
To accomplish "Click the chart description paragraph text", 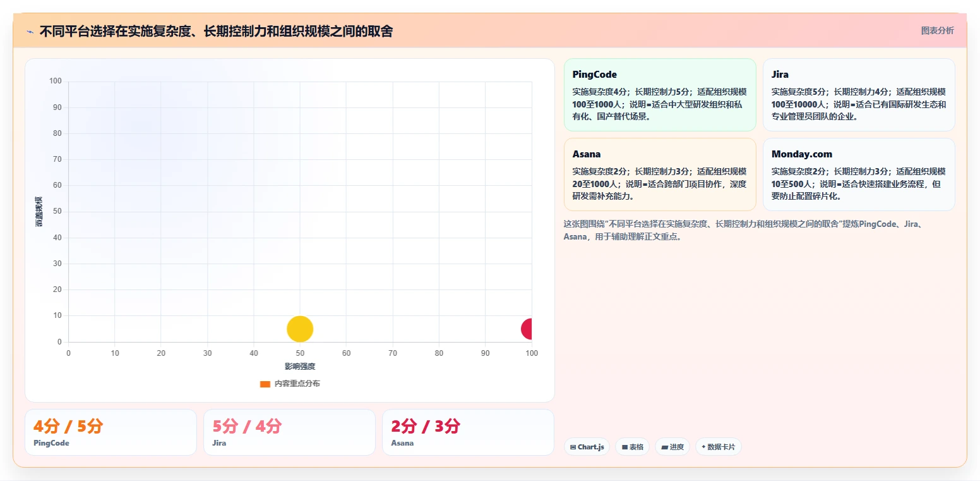I will [744, 231].
